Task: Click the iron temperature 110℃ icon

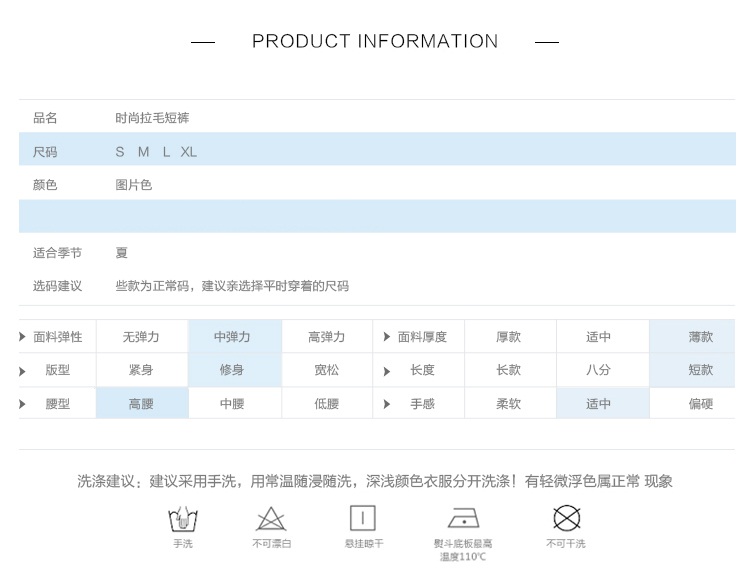Action: click(462, 518)
